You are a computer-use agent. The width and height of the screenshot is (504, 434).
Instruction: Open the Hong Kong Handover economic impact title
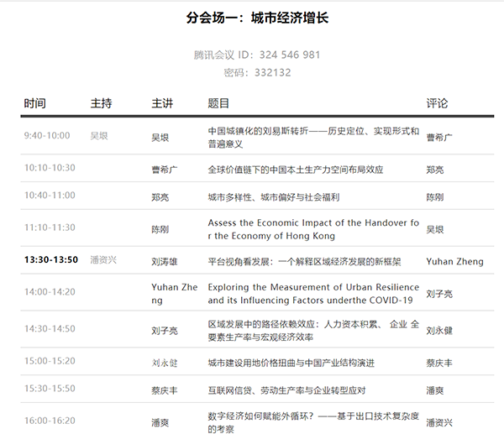pyautogui.click(x=313, y=229)
